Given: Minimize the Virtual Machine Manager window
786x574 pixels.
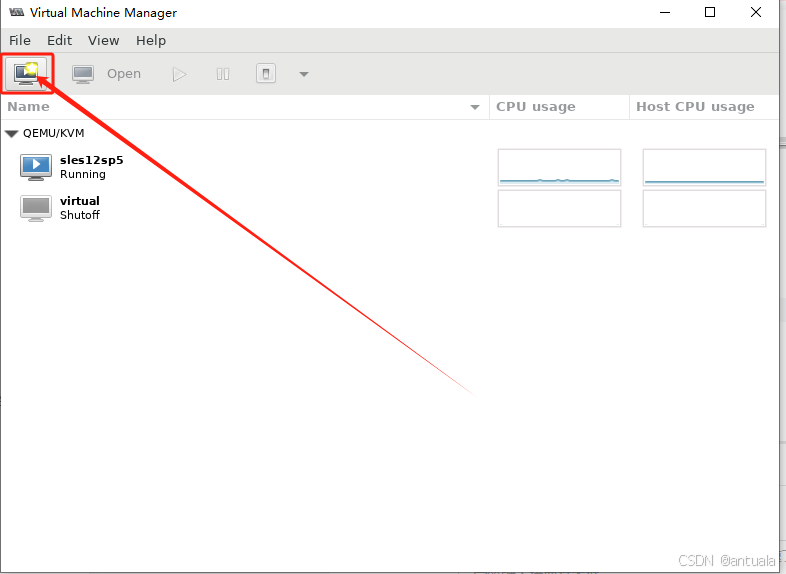Looking at the screenshot, I should (x=665, y=13).
